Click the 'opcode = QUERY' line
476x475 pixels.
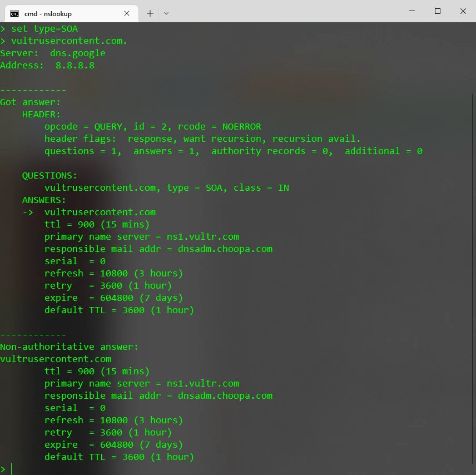coord(153,127)
